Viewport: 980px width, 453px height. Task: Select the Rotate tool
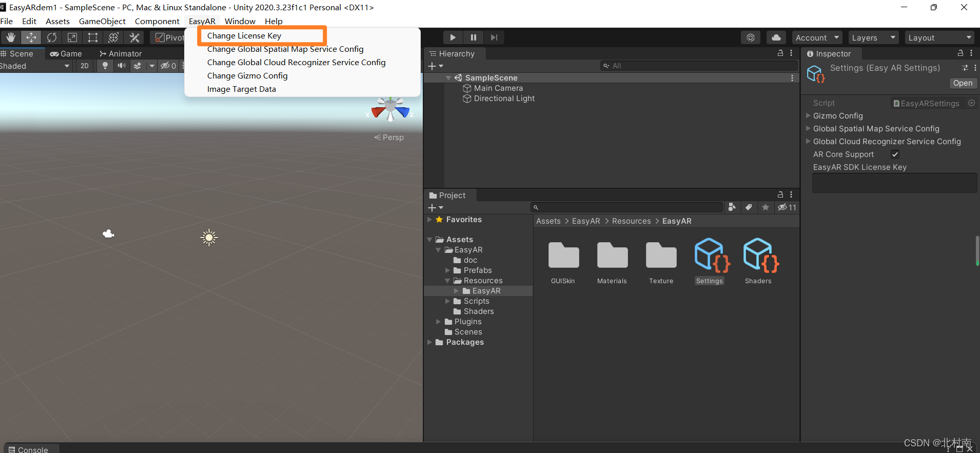52,37
